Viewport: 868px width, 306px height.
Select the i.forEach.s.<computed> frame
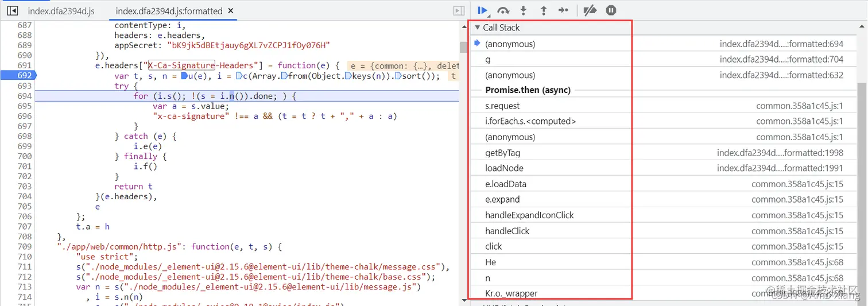coord(664,121)
